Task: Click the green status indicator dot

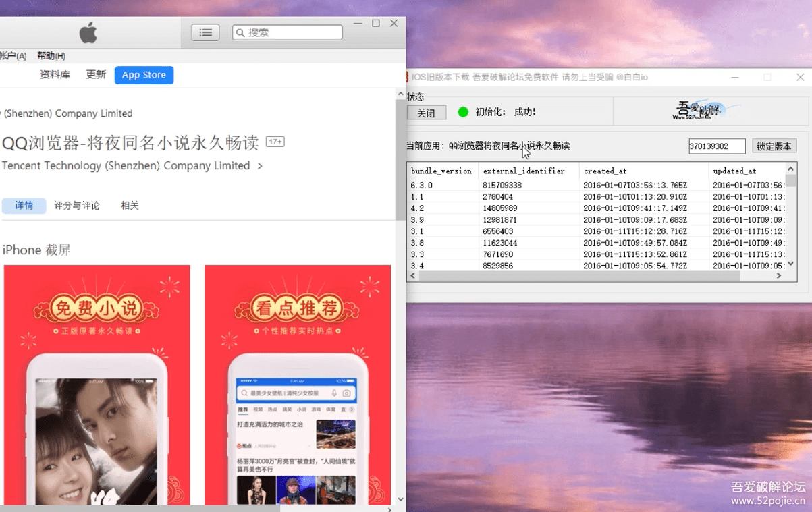Action: pos(463,112)
